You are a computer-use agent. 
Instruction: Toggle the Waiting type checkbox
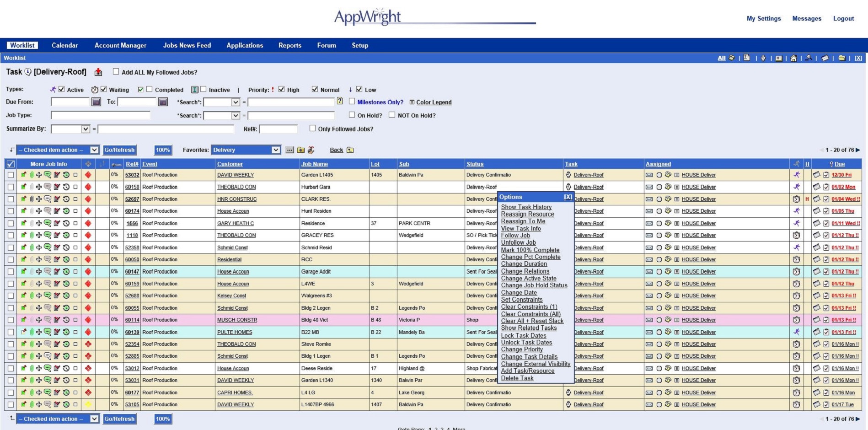[104, 89]
